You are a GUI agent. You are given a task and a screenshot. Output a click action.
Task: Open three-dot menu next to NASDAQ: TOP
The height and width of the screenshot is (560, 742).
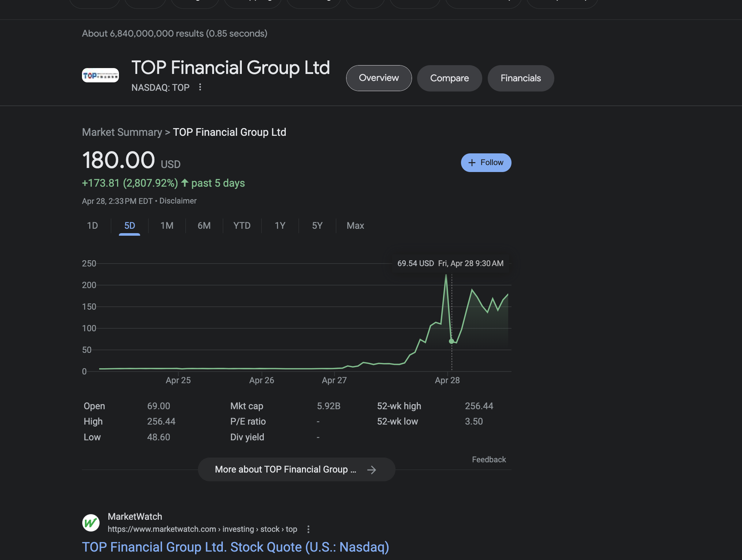tap(200, 87)
